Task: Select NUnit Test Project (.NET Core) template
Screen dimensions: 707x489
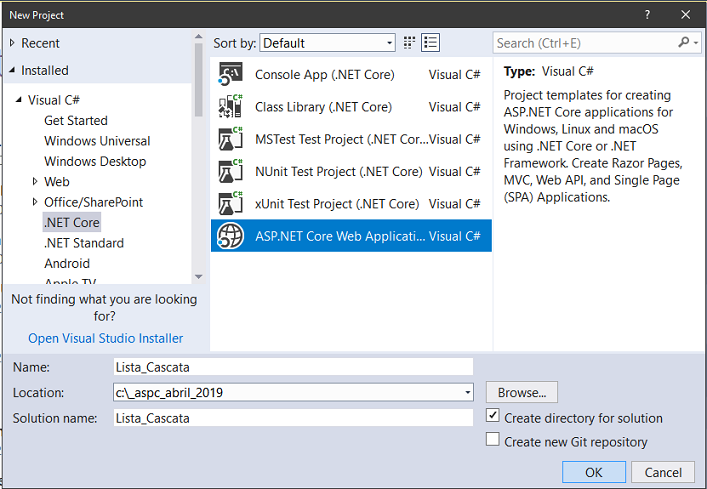Action: [351, 172]
